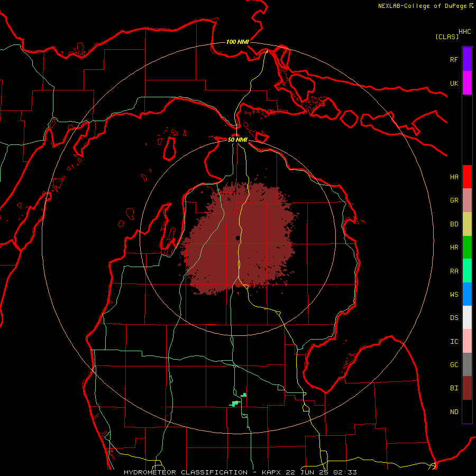Click the '02:33' timestamp
This screenshot has height=476, width=476.
coord(345,472)
